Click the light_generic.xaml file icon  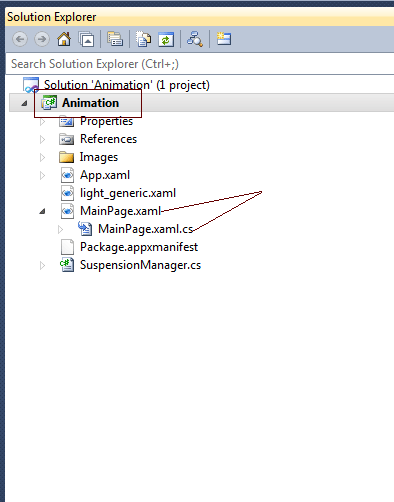67,193
